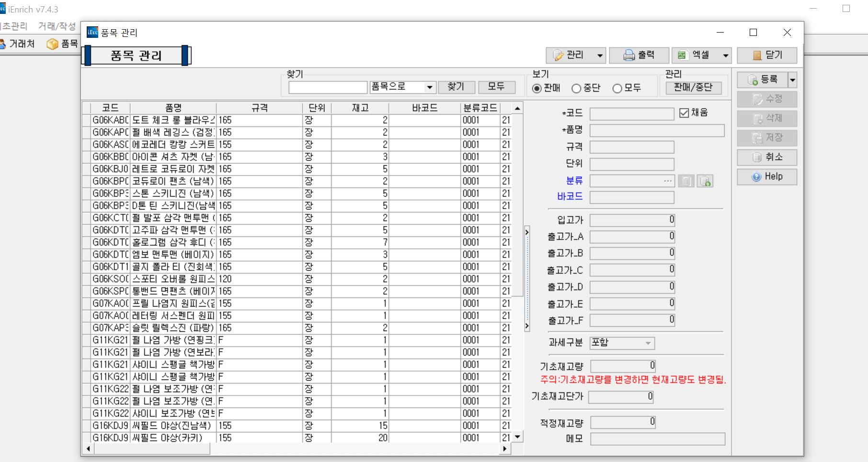Image resolution: width=868 pixels, height=462 pixels.
Task: Open the 거래/작성 menu
Action: pyautogui.click(x=57, y=26)
